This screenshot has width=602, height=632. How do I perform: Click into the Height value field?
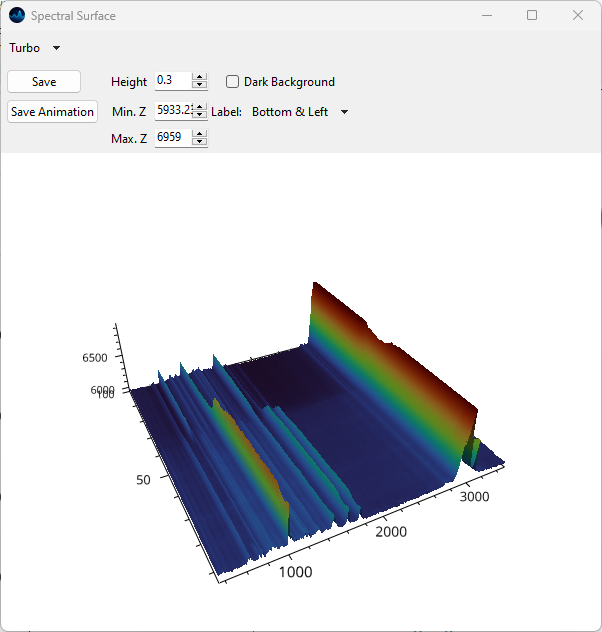click(172, 81)
